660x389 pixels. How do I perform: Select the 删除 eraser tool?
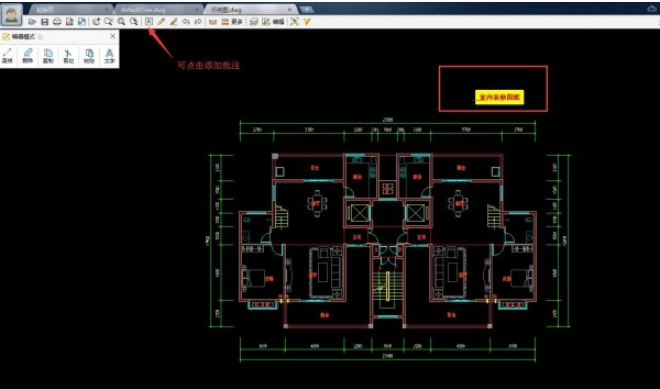point(27,56)
